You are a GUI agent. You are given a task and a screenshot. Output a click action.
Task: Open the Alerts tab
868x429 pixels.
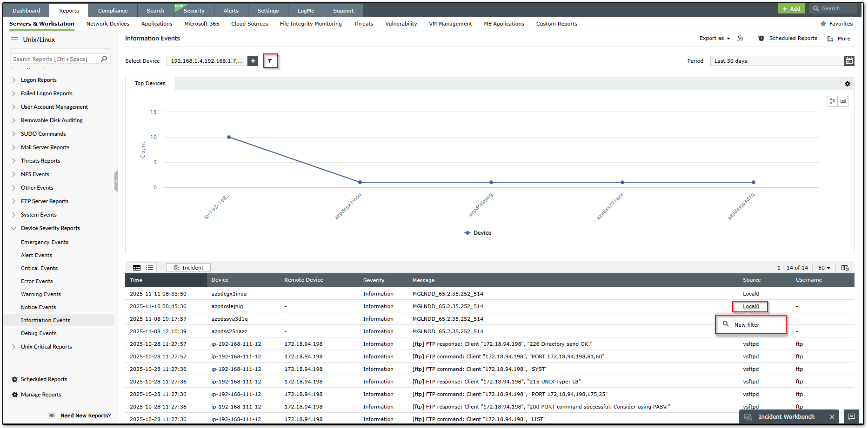231,10
